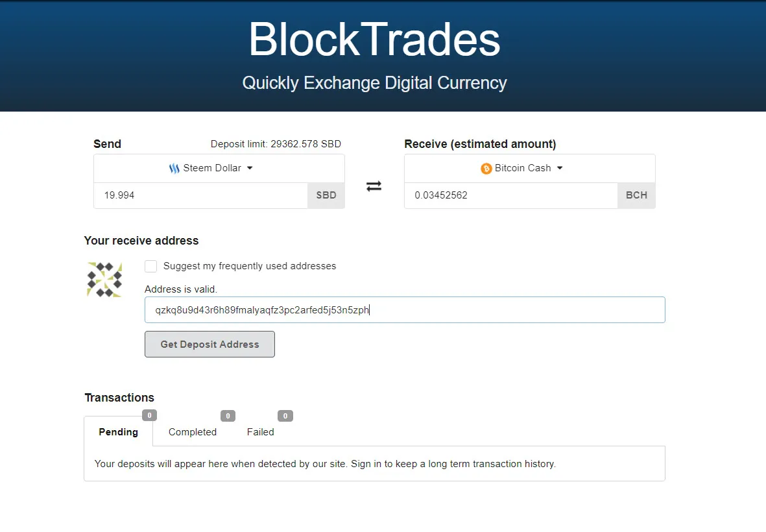Viewport: 766px width, 532px height.
Task: Focus the send amount field showing 19.994
Action: pyautogui.click(x=201, y=195)
